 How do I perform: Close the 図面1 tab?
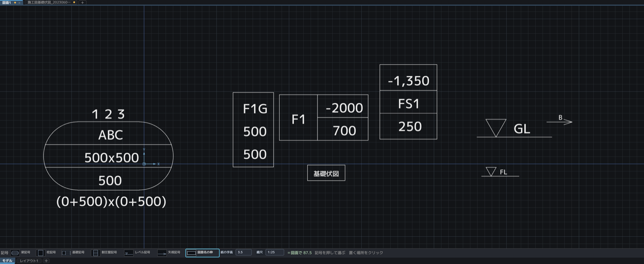(19, 2)
